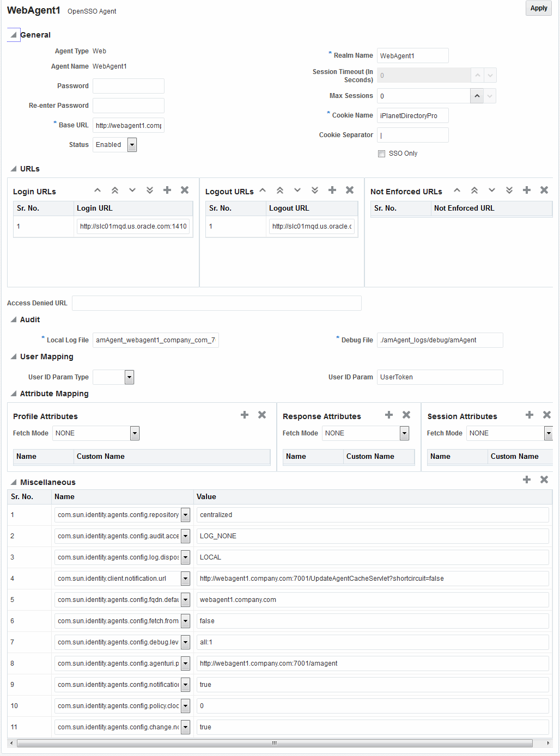560x756 pixels.
Task: Add a Response Attribute
Action: click(389, 415)
